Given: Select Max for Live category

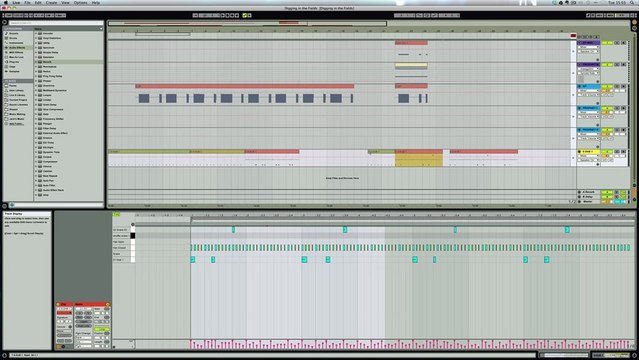Looking at the screenshot, I should (16, 57).
